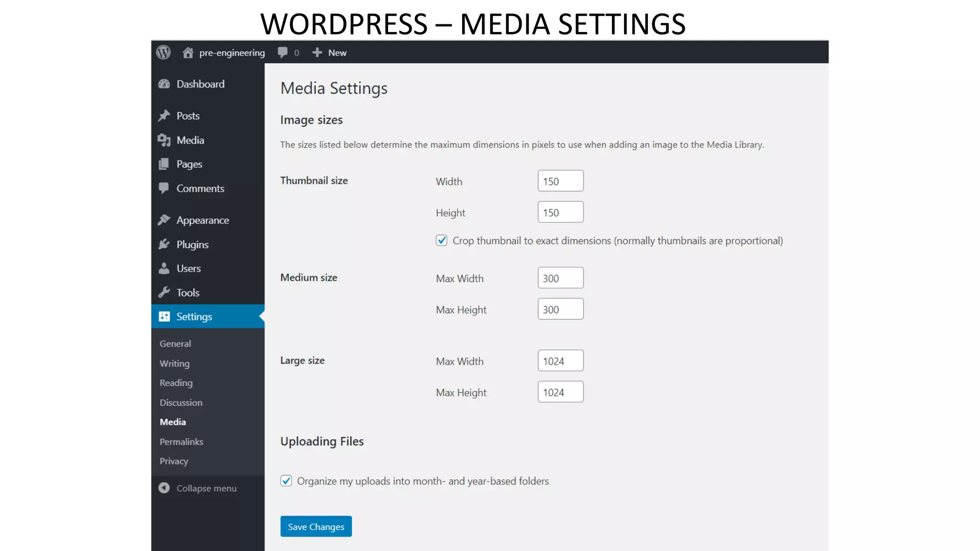Image resolution: width=980 pixels, height=551 pixels.
Task: Click the Image sizes section heading
Action: click(312, 120)
